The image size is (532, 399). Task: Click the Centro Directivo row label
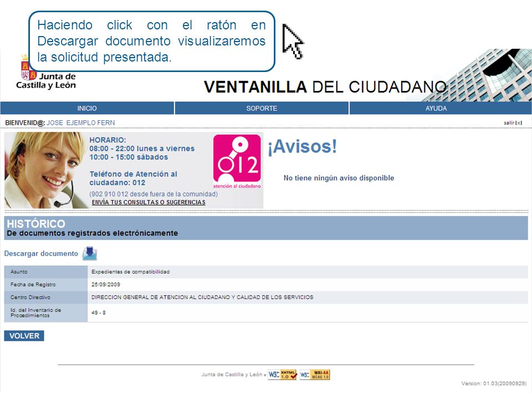click(x=30, y=297)
